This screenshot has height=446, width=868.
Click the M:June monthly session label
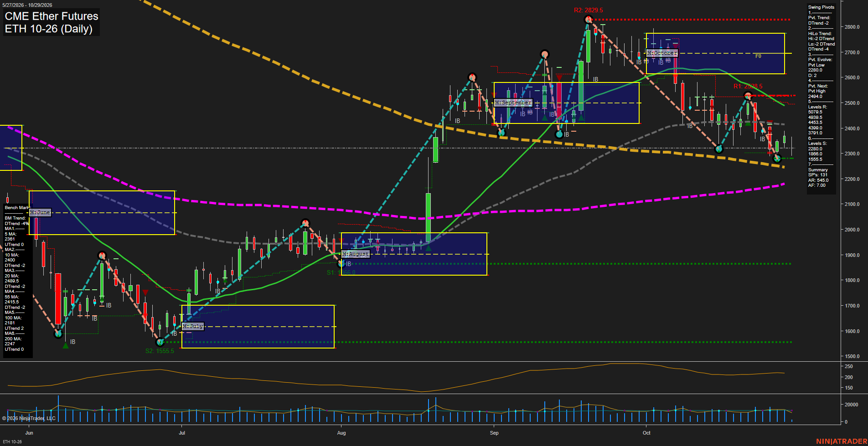click(x=40, y=212)
